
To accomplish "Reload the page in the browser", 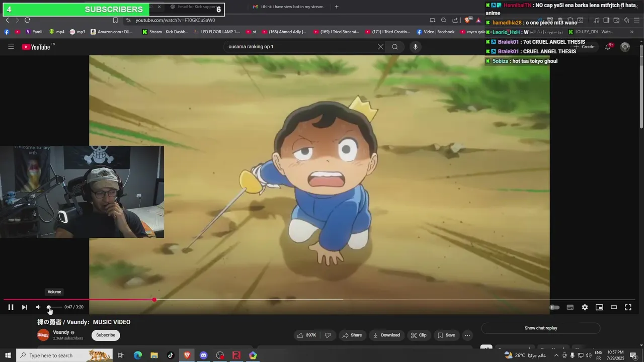I will point(27,20).
